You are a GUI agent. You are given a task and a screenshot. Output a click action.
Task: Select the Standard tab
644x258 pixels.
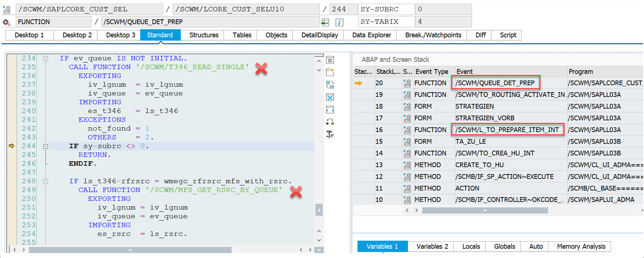click(x=160, y=35)
